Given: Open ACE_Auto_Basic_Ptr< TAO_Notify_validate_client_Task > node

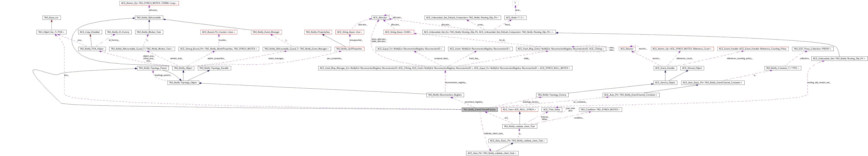Looking at the screenshot, I should pos(518,141).
